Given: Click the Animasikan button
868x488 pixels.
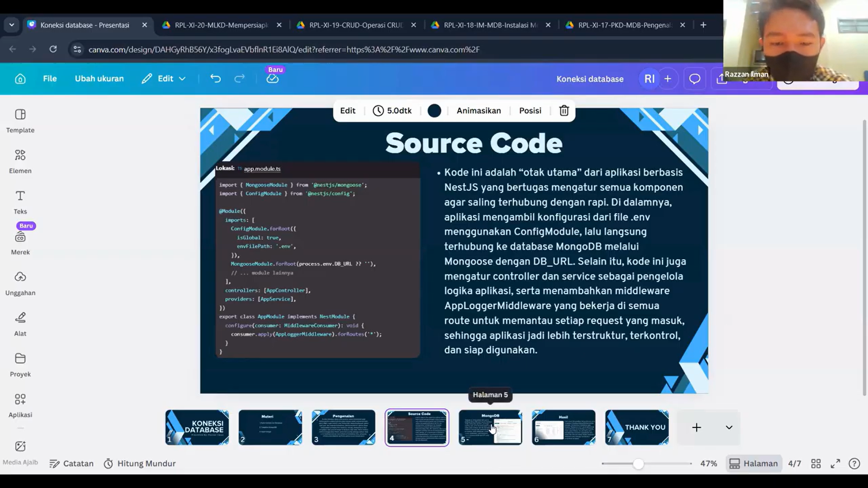Looking at the screenshot, I should click(478, 111).
